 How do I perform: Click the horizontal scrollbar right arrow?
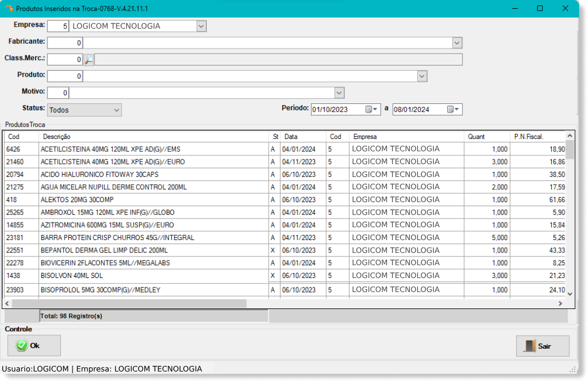click(559, 304)
